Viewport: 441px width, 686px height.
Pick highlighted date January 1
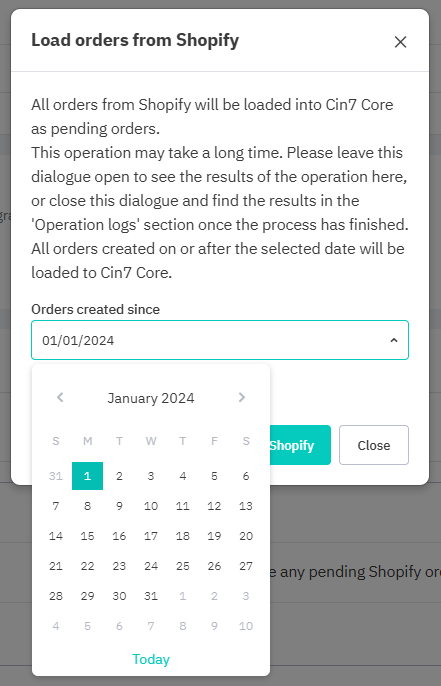(x=88, y=476)
